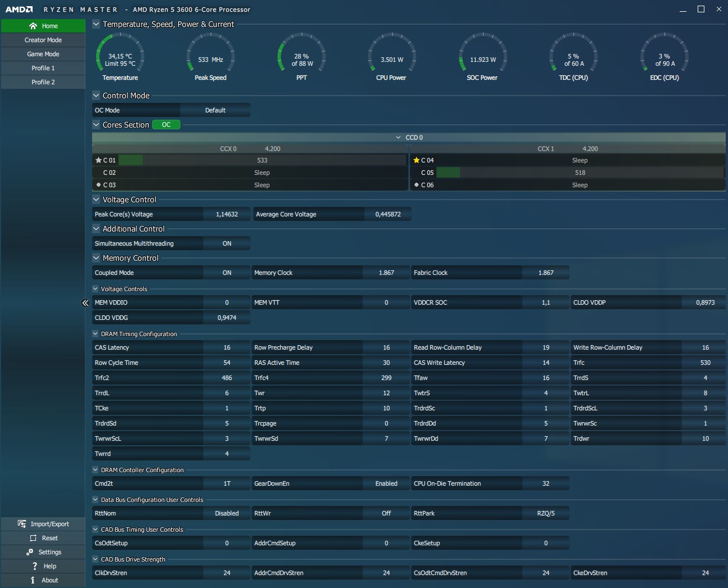
Task: Collapse the Memory Control section
Action: [x=96, y=258]
